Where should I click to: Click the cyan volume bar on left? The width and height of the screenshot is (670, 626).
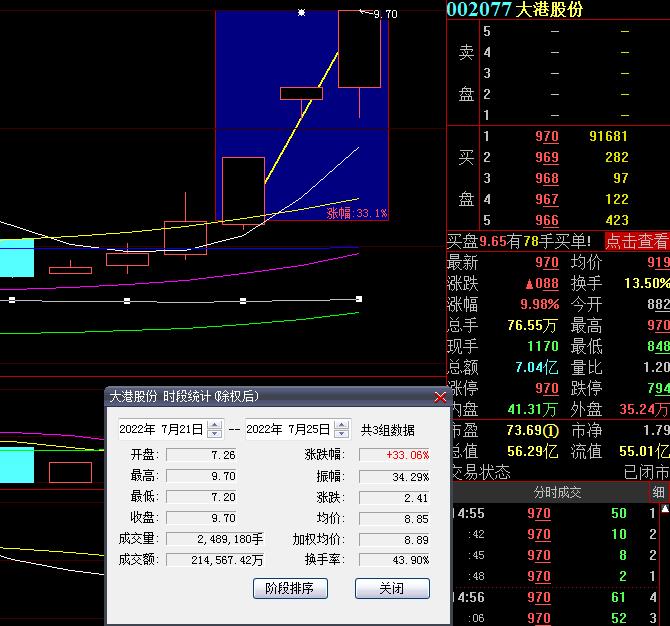[17, 257]
